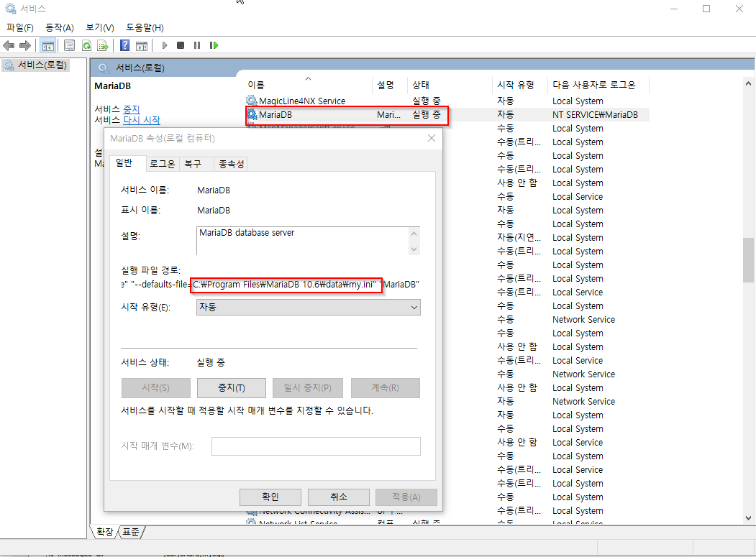Screen dimensions: 756x557
Task: Navigate forward using the forward arrow icon
Action: (x=24, y=45)
